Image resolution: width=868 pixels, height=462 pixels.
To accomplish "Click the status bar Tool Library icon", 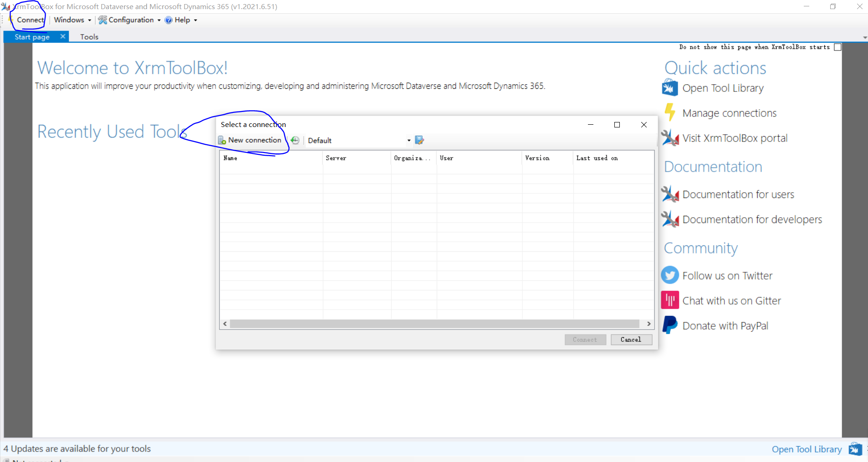I will coord(855,449).
